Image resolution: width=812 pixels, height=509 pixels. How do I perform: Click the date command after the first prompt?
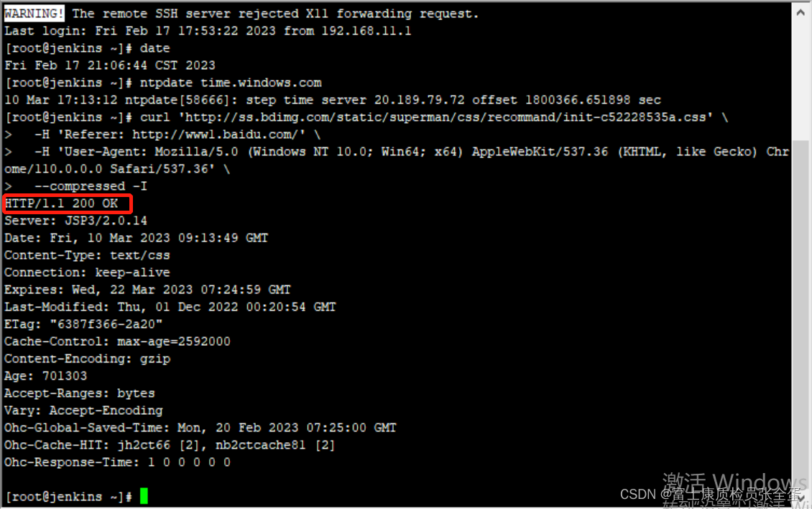[154, 48]
